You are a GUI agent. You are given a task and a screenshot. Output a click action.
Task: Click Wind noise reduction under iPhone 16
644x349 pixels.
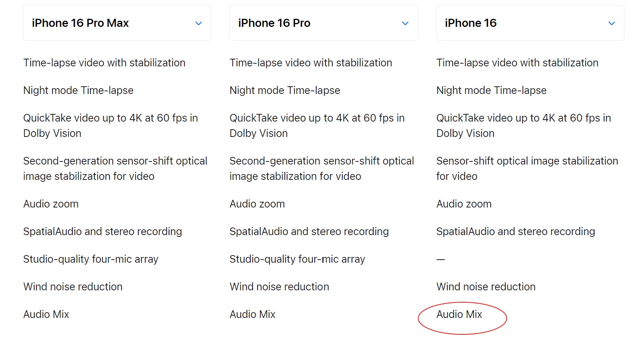point(486,287)
